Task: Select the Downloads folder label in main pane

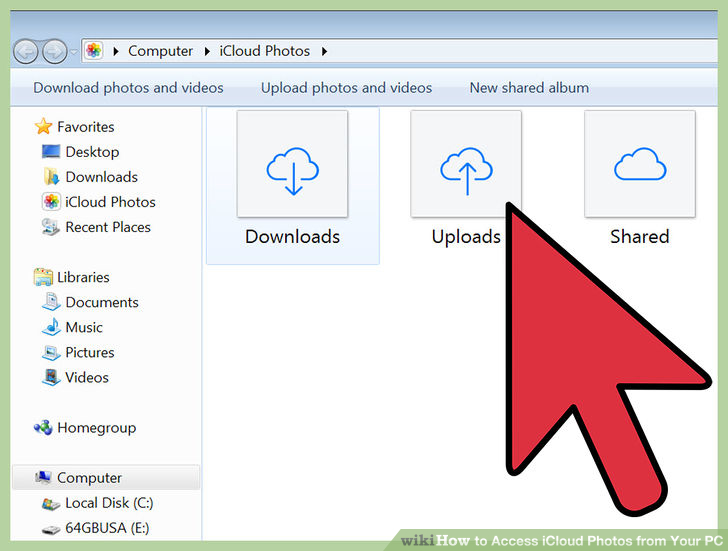Action: [x=292, y=237]
